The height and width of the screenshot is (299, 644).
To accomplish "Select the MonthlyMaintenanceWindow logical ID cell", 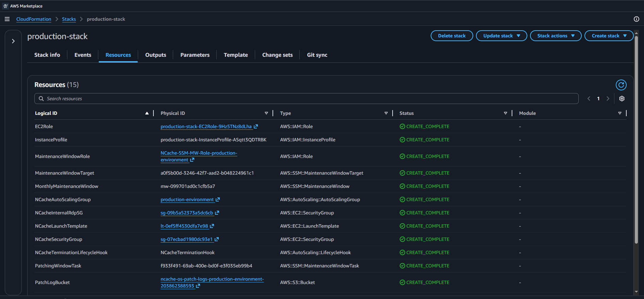I will [67, 186].
